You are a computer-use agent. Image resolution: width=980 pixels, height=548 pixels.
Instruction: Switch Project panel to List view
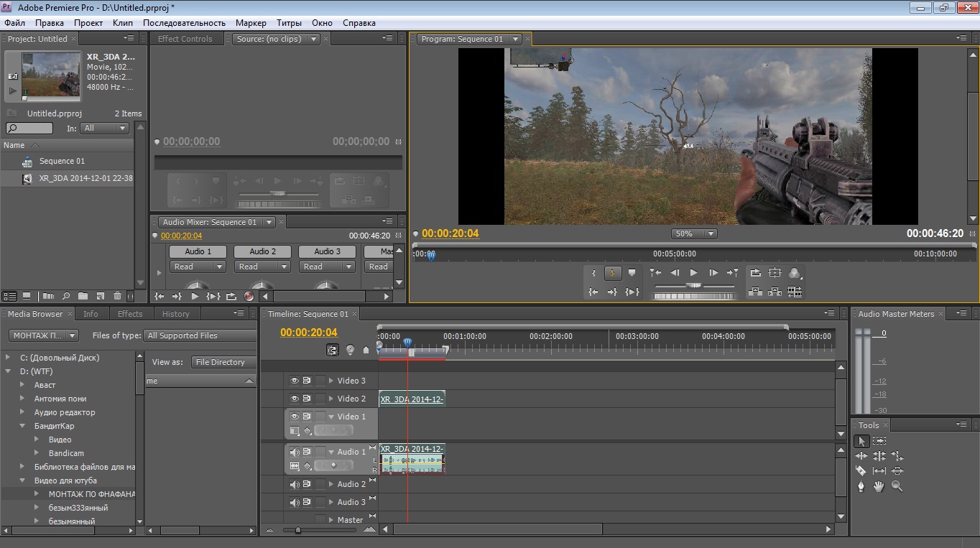(10, 296)
